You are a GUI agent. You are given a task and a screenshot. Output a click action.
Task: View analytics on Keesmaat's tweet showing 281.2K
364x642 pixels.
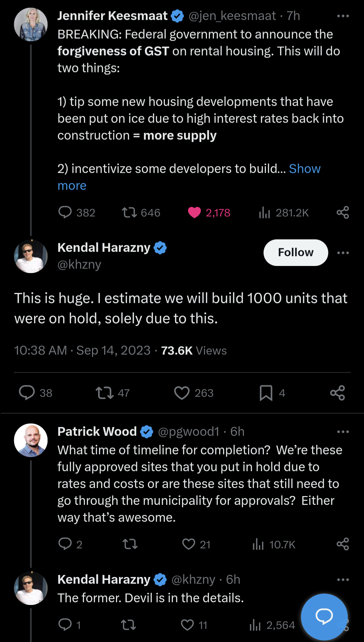click(x=265, y=213)
